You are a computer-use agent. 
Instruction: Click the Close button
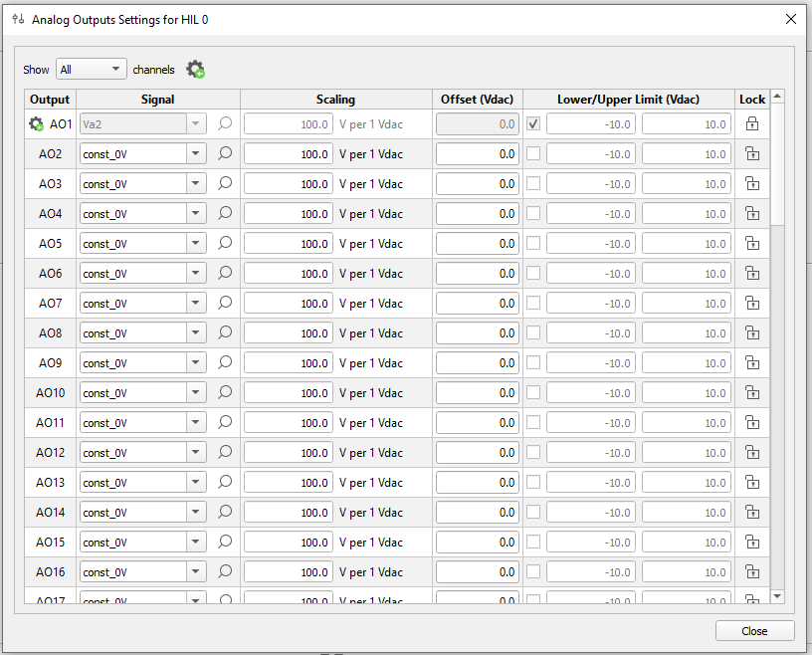tap(754, 631)
